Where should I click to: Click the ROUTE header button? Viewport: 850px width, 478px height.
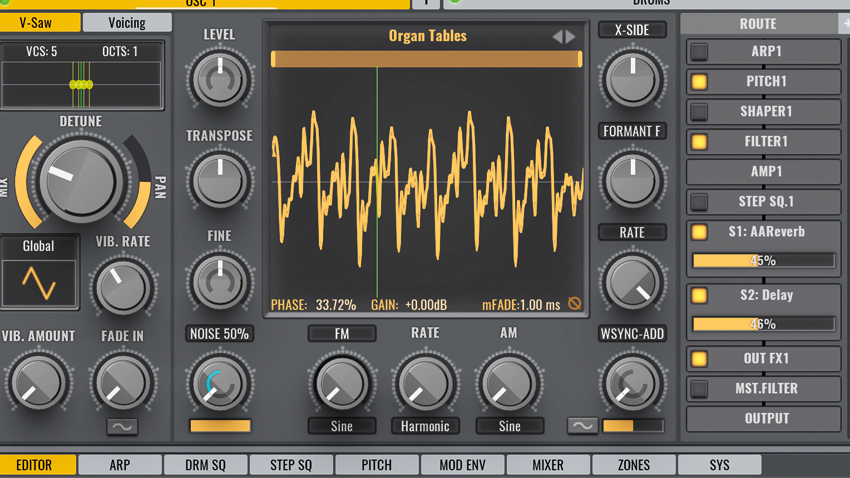pyautogui.click(x=758, y=24)
